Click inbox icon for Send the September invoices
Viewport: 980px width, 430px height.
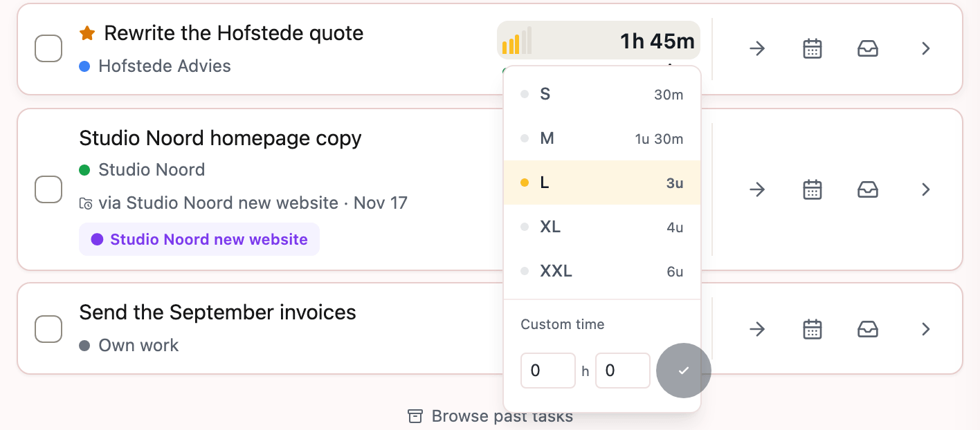[x=868, y=329]
